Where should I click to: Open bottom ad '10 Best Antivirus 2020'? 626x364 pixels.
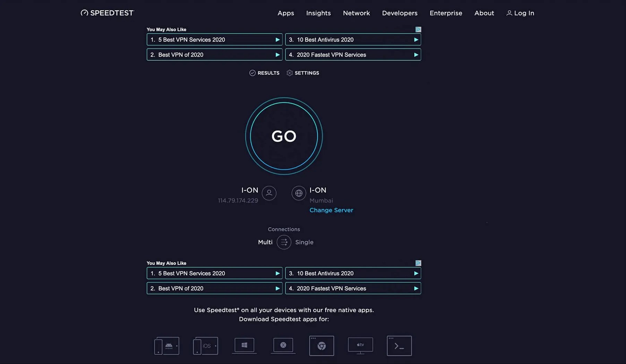coord(353,273)
